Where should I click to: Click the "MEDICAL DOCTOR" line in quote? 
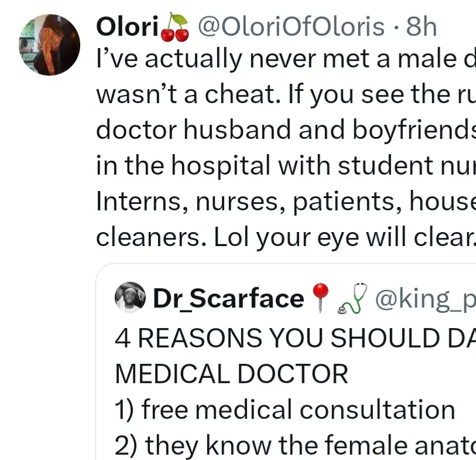pyautogui.click(x=231, y=374)
